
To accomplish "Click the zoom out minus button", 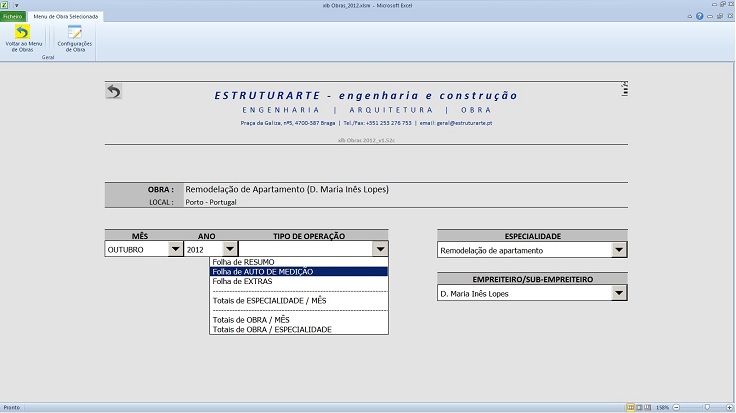I will click(x=677, y=407).
